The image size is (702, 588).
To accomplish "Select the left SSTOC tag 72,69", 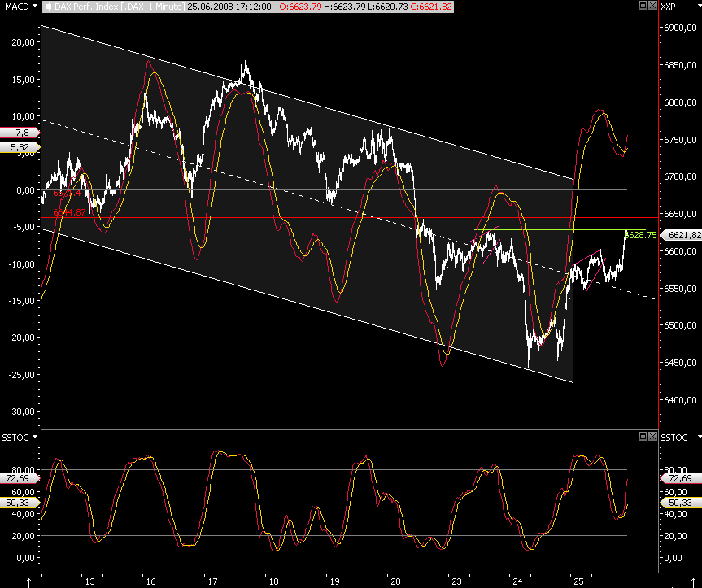I will click(x=20, y=478).
